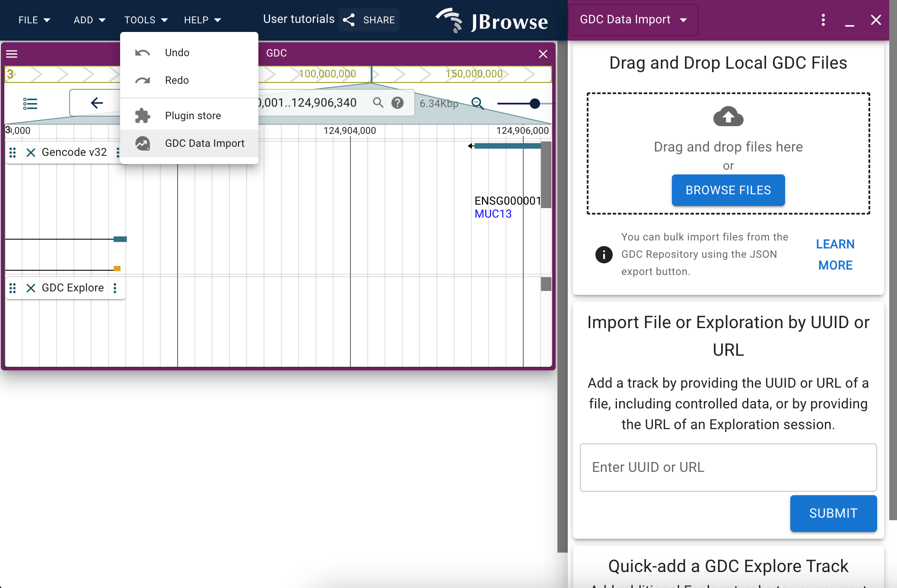897x588 pixels.
Task: Click the Gencode track vertical scrollbar
Action: (546, 175)
